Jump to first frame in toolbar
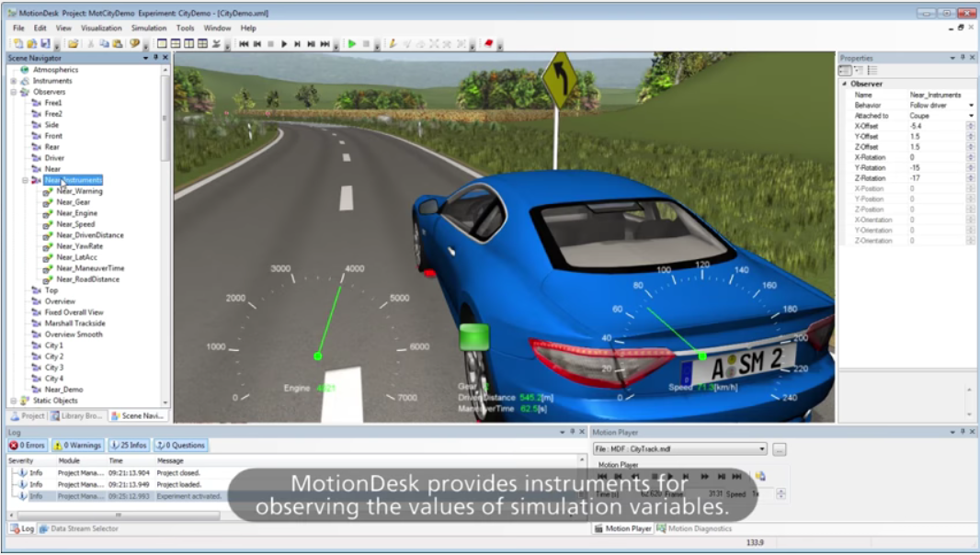The height and width of the screenshot is (555, 980). click(244, 44)
